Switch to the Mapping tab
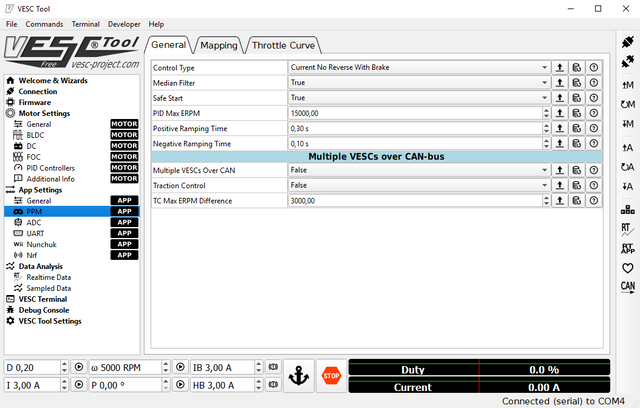The image size is (640, 408). point(219,45)
